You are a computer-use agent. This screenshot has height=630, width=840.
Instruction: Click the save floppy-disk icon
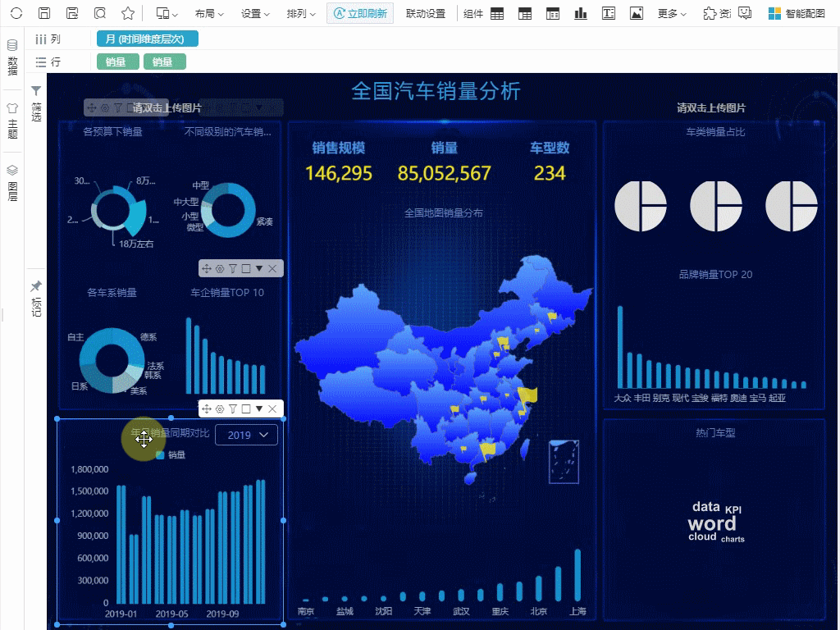[44, 13]
